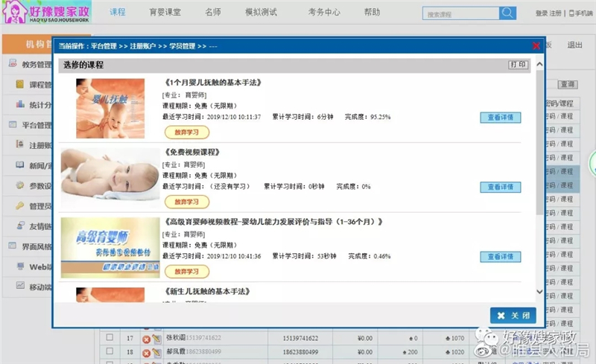Screen dimensions: 596x364
Task: Click pencil edit icon in row 17
Action: click(x=156, y=339)
